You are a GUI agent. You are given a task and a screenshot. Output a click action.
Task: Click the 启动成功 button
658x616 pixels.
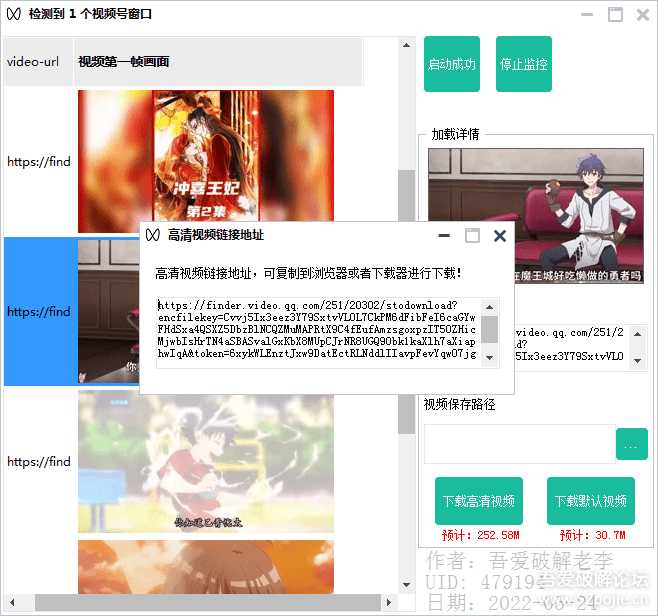pyautogui.click(x=452, y=64)
